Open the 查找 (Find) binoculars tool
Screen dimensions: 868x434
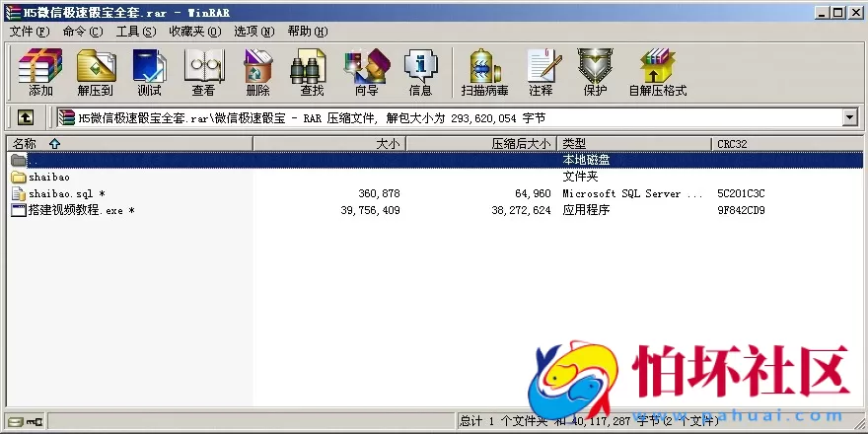point(312,73)
